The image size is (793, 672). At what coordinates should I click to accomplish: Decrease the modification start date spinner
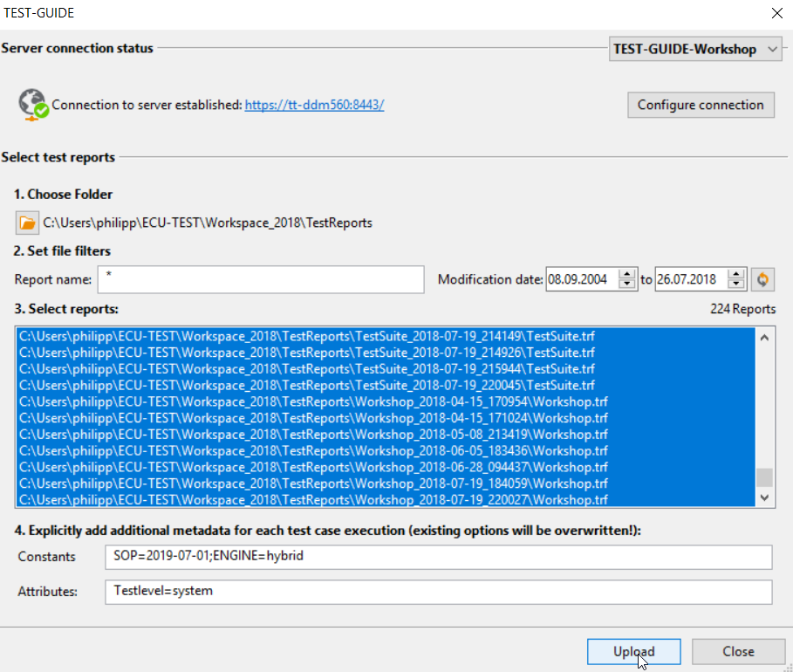tap(626, 285)
